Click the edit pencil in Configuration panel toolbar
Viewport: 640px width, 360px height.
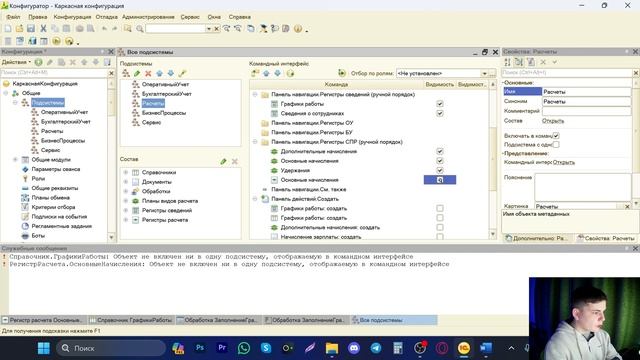(50, 62)
